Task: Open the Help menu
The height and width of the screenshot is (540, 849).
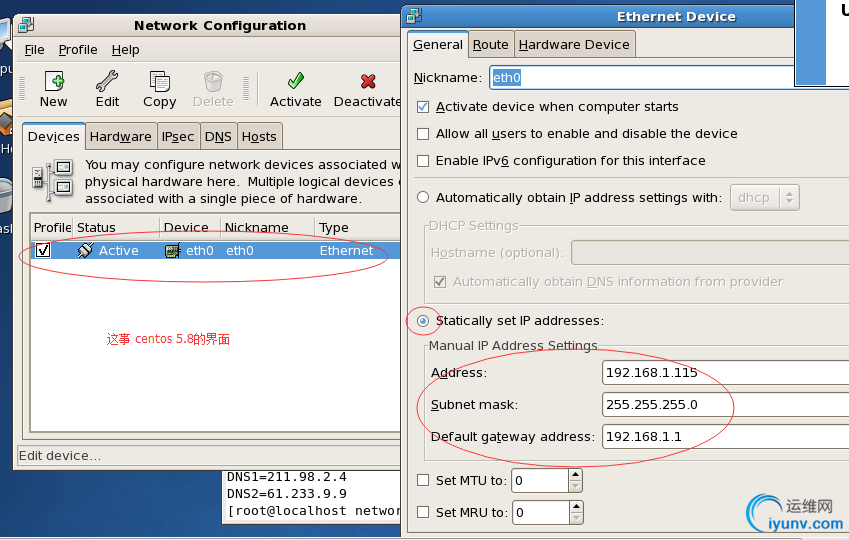Action: pyautogui.click(x=126, y=50)
